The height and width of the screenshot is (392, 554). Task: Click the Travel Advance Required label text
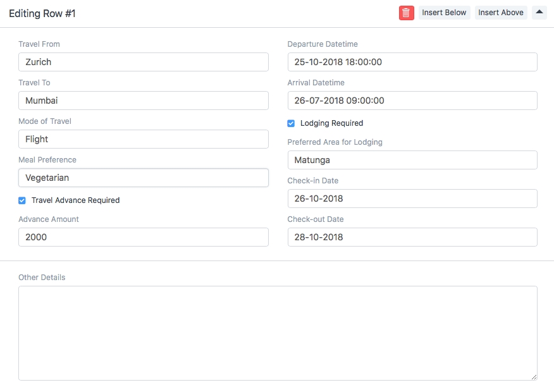tap(75, 200)
